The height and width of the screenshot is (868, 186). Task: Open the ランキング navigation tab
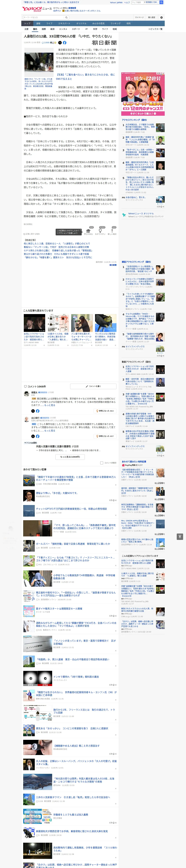point(115,24)
